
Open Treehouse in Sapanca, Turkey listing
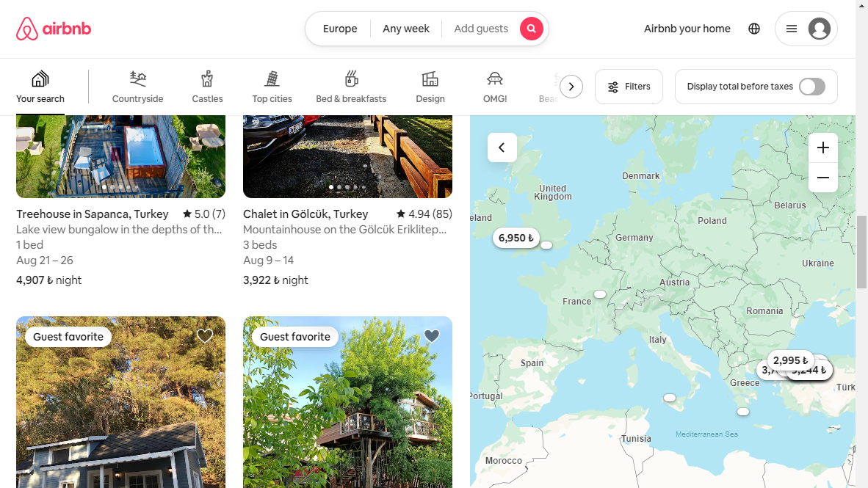point(93,214)
